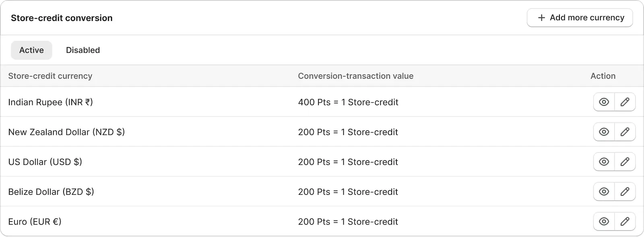Viewport: 644px width, 237px height.
Task: Click the plus icon in Add more currency
Action: (541, 18)
